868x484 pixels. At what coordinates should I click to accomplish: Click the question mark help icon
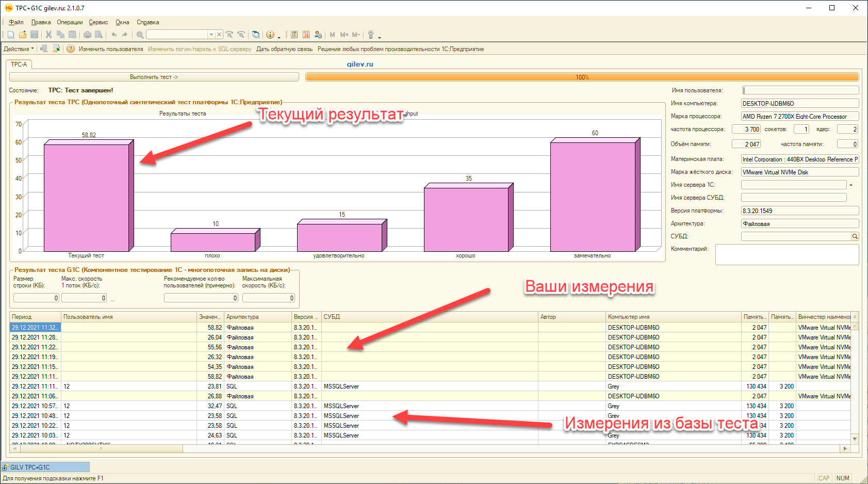pyautogui.click(x=71, y=49)
